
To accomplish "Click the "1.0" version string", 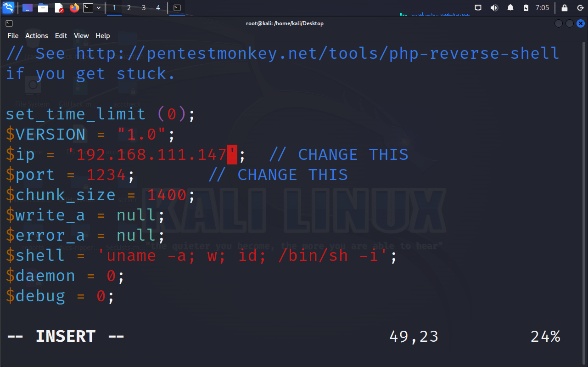I will click(x=141, y=134).
